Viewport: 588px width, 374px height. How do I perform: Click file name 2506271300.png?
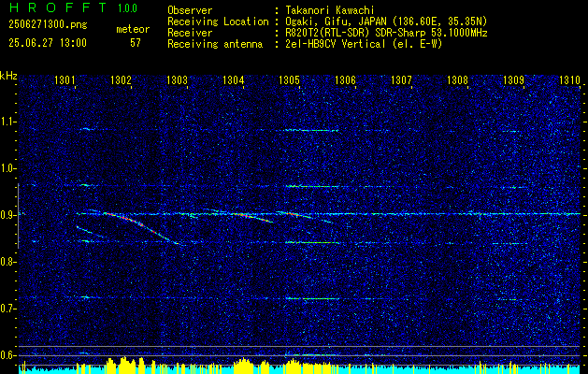(48, 25)
